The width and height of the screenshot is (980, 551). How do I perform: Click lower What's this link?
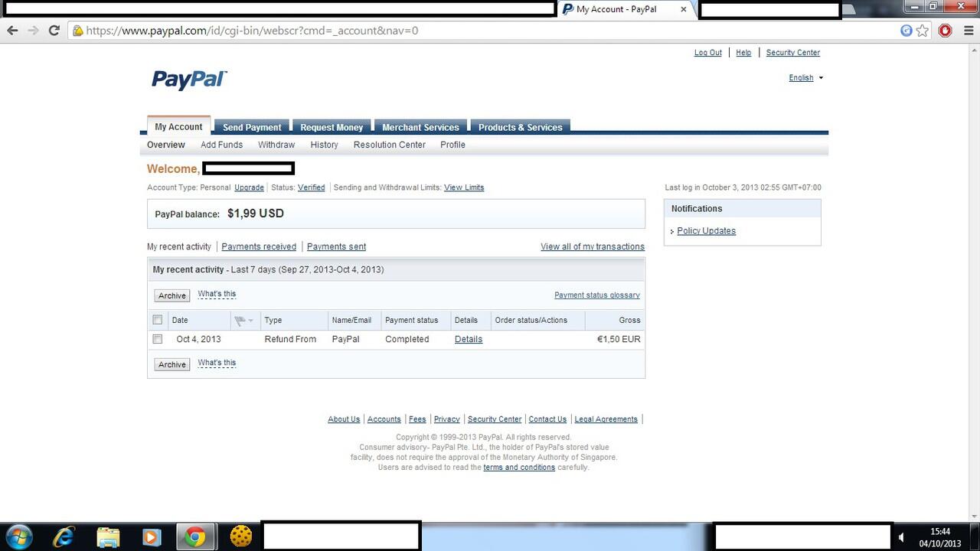pos(217,363)
